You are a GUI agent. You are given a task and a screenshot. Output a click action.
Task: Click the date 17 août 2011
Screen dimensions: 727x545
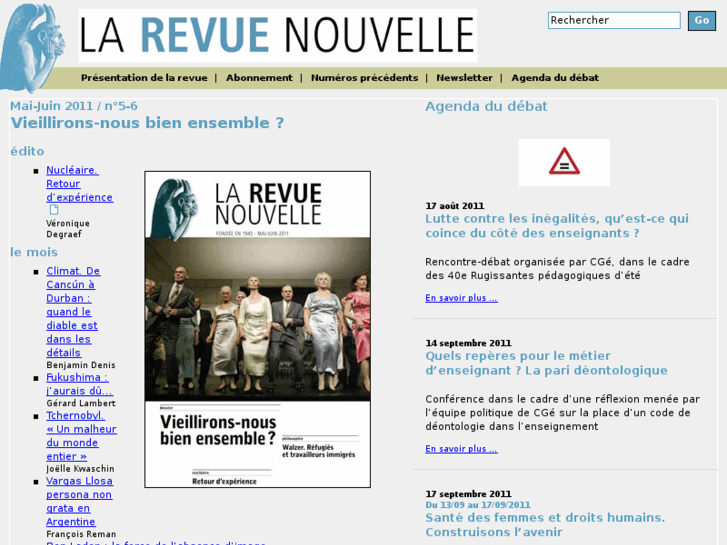[x=455, y=205]
